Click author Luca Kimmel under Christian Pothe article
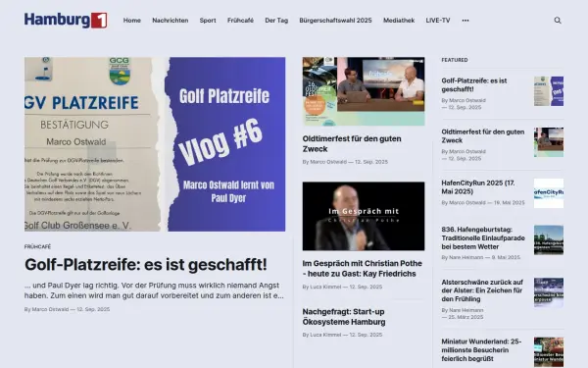The height and width of the screenshot is (368, 588). click(325, 287)
